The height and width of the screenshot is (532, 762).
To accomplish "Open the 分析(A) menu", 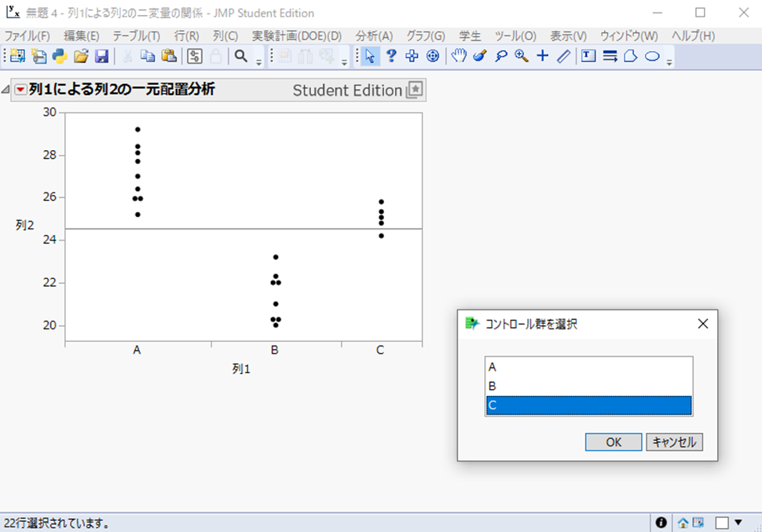I will point(374,36).
